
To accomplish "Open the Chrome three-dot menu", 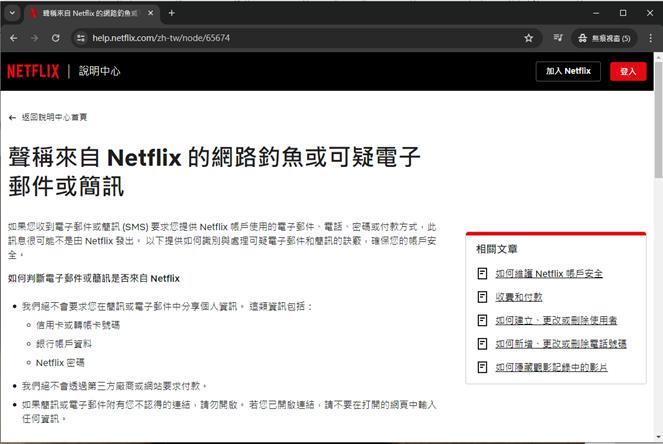I will click(650, 38).
